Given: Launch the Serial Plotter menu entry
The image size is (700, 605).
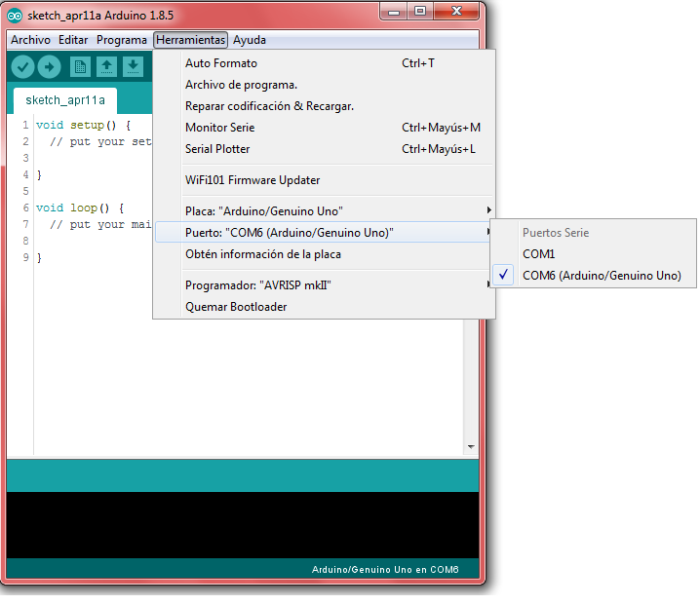Looking at the screenshot, I should pos(217,149).
